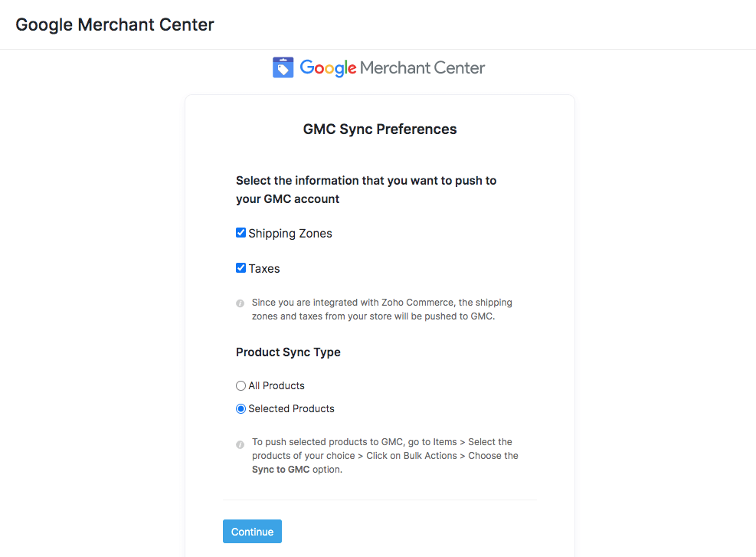Click the info badge next to Sync to GMC instructions
Screen dimensions: 756x557
240,444
